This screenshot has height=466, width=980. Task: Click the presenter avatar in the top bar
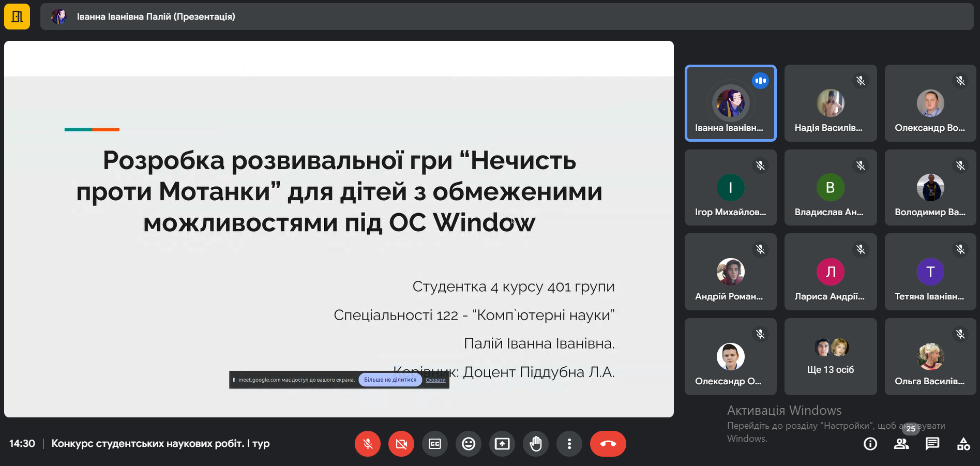point(59,17)
